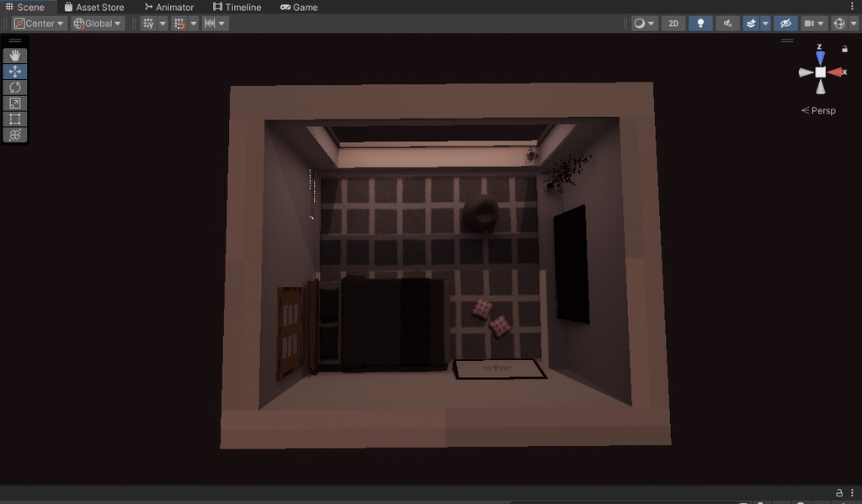Click the lock icon above the scene gizmo
Viewport: 862px width, 504px height.
(x=844, y=49)
